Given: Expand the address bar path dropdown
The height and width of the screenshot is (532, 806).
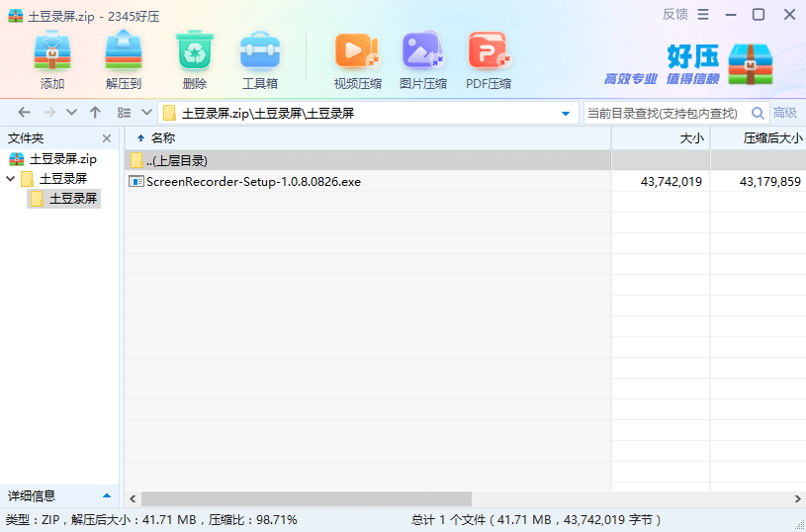Looking at the screenshot, I should [566, 113].
